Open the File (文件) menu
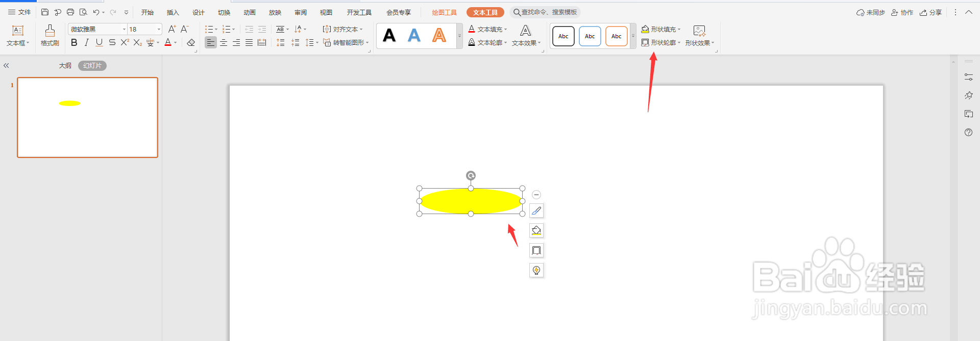The height and width of the screenshot is (341, 980). [19, 12]
